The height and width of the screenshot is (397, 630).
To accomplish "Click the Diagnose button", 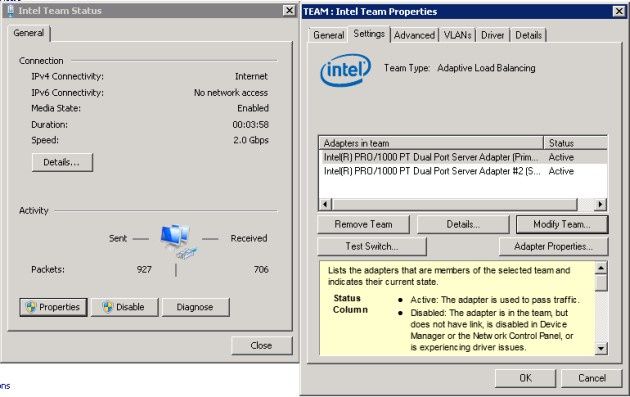I will point(196,307).
